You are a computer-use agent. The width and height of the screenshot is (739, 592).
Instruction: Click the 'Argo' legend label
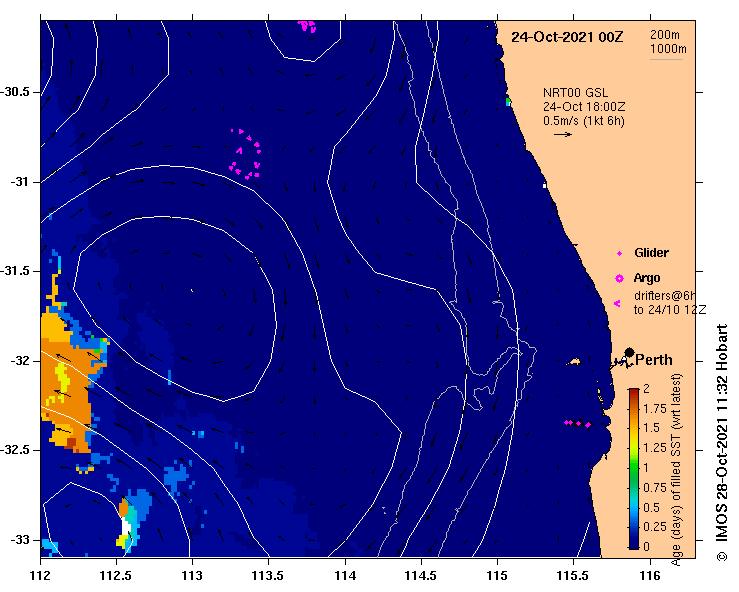coord(647,278)
